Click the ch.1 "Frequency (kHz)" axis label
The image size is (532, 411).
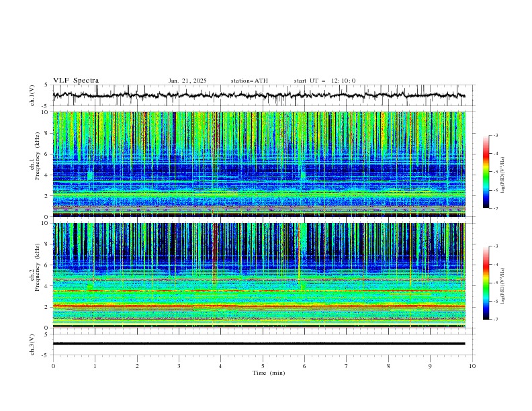tap(37, 156)
